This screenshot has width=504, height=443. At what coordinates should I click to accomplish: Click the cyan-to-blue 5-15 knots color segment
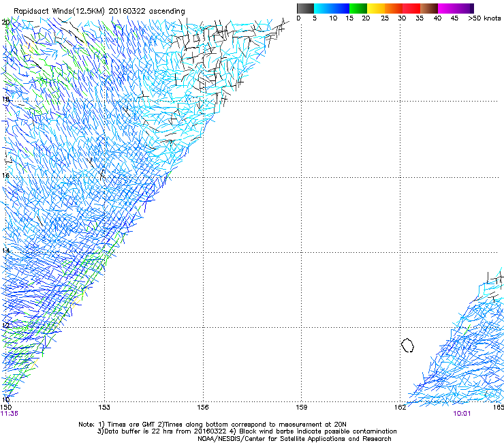[x=332, y=8]
